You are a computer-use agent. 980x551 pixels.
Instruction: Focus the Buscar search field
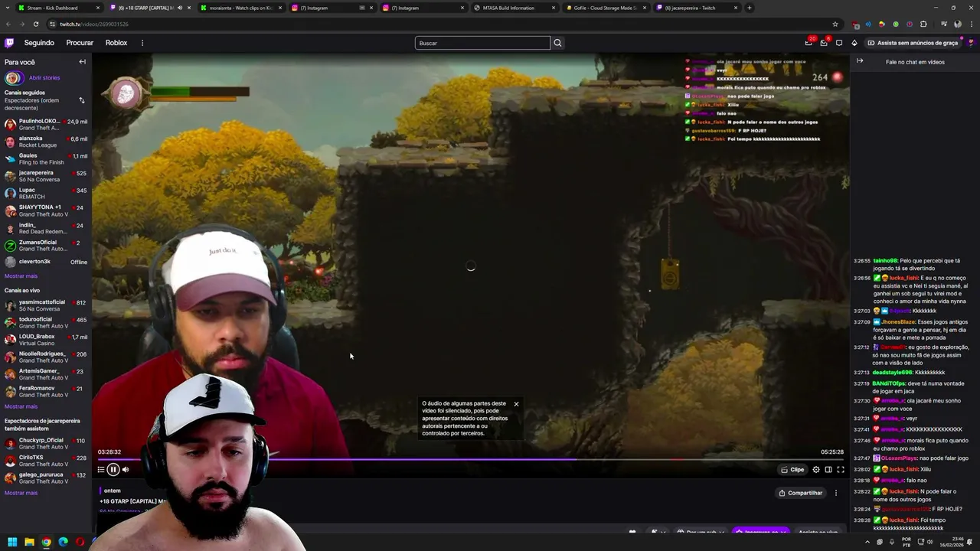click(482, 43)
